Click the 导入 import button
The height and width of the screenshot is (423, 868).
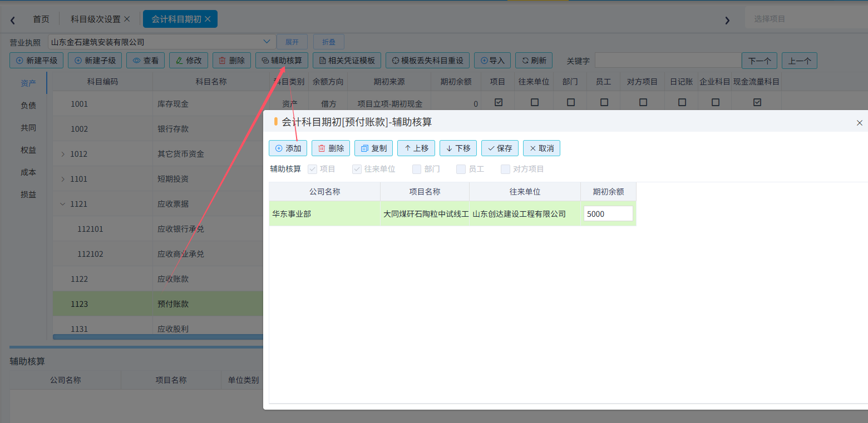click(x=492, y=61)
